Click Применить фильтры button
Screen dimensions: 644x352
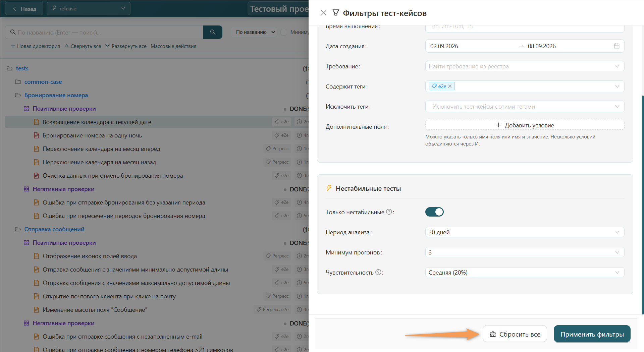coord(592,334)
